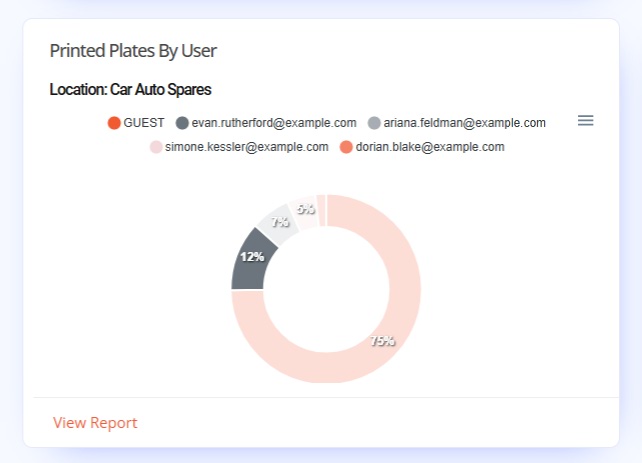Click dorian.blake legend coral dot
Viewport: 642px width, 463px height.
(x=346, y=147)
